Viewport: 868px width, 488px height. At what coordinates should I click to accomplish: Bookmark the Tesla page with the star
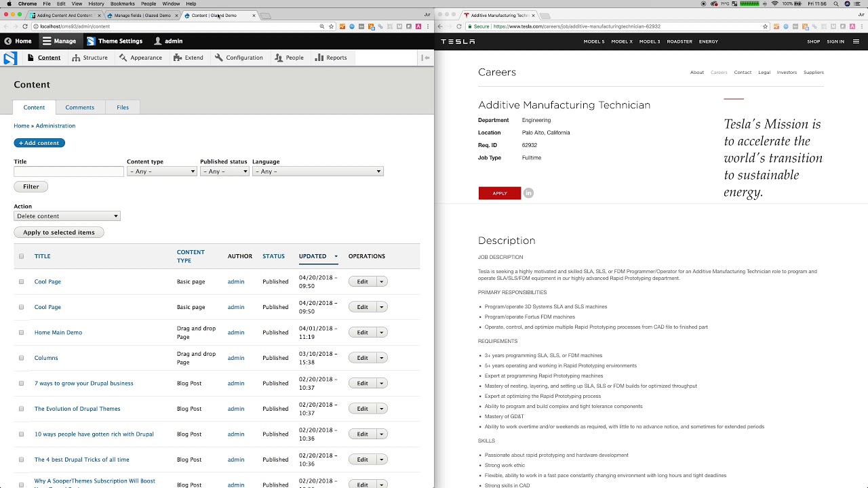766,26
